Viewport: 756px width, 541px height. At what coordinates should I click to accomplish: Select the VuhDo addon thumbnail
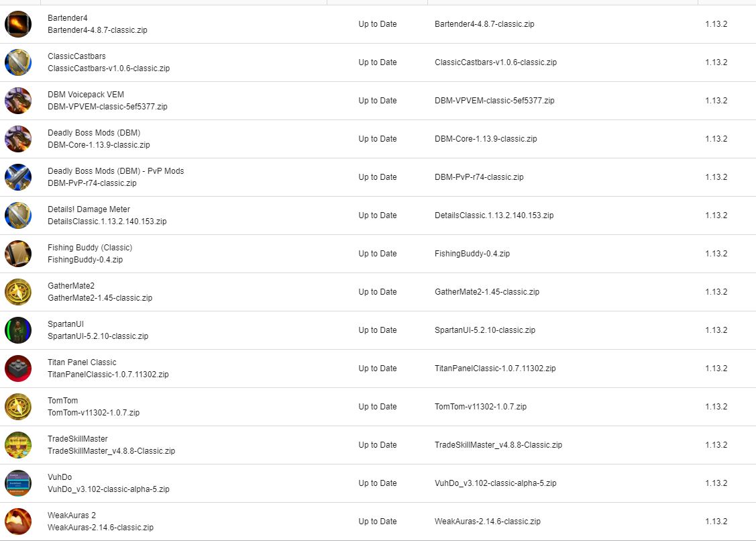tap(18, 483)
